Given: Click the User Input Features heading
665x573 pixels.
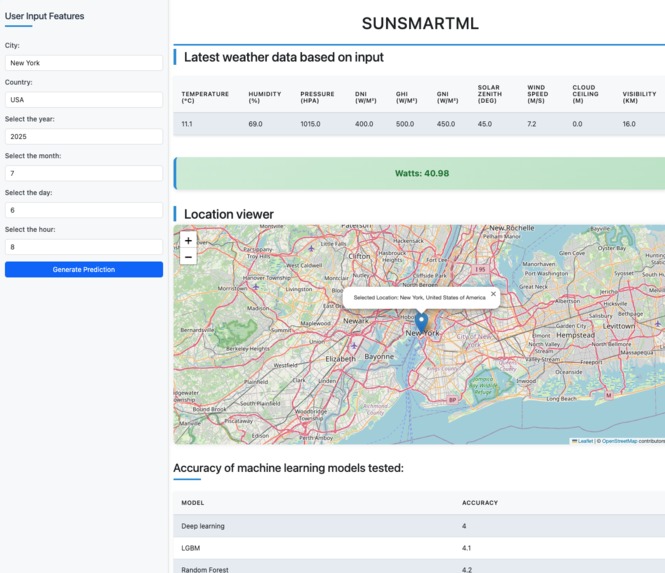Looking at the screenshot, I should [x=45, y=16].
